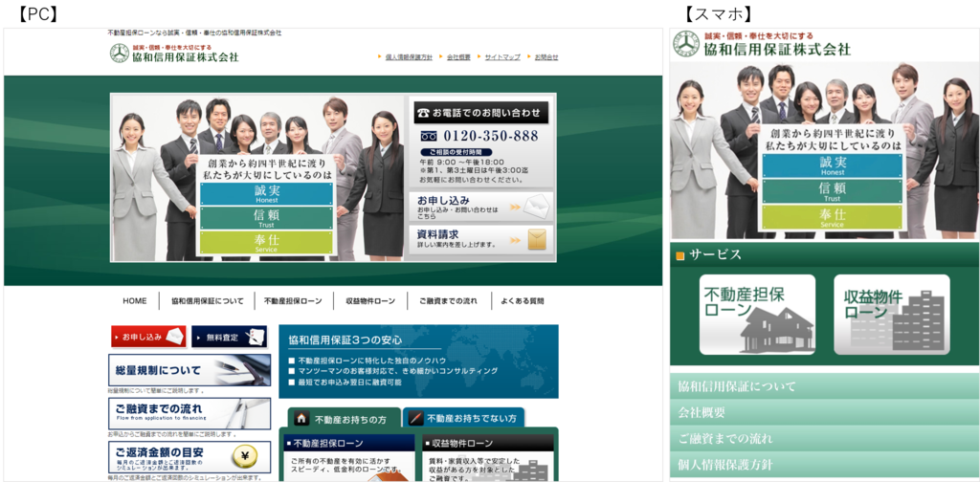Click the company logo in the smartphone header

point(761,44)
